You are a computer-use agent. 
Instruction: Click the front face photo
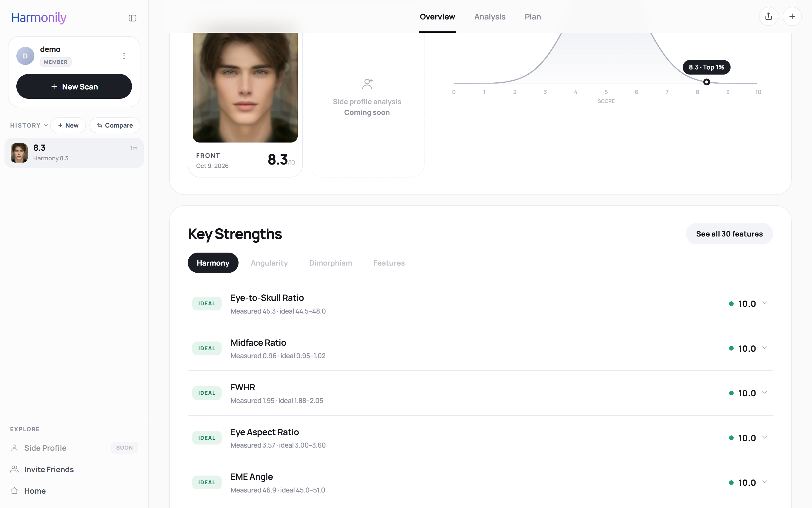[x=245, y=87]
